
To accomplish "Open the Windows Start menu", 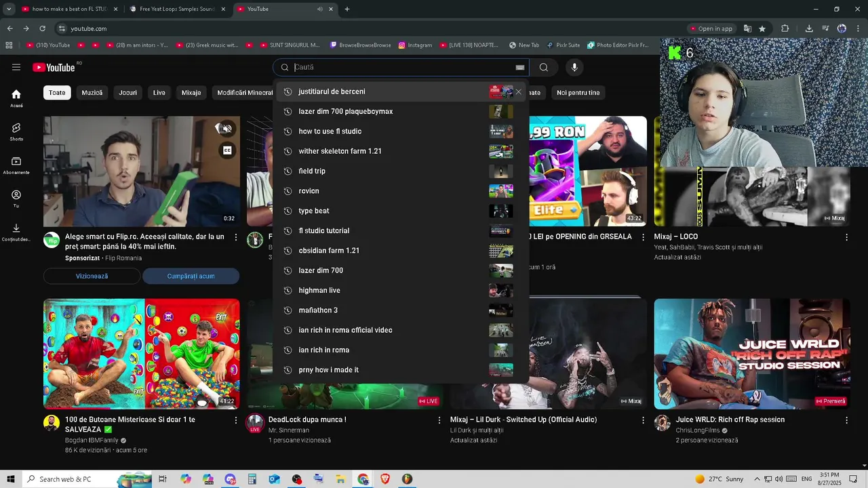I will (x=11, y=479).
